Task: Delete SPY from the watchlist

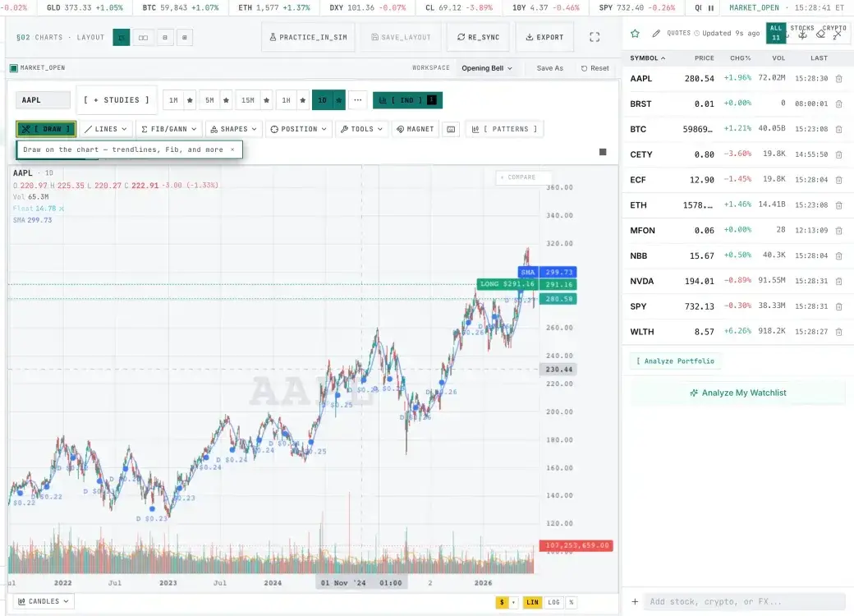Action: [x=838, y=306]
